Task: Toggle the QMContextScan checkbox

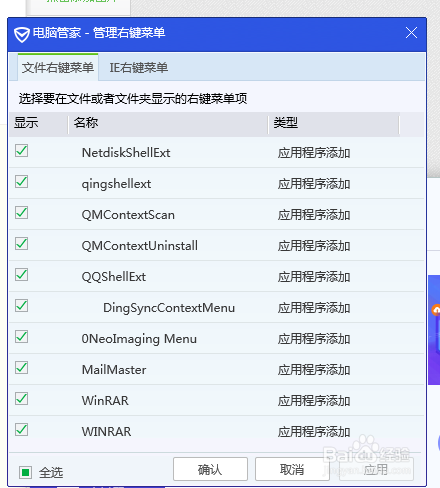Action: point(21,213)
